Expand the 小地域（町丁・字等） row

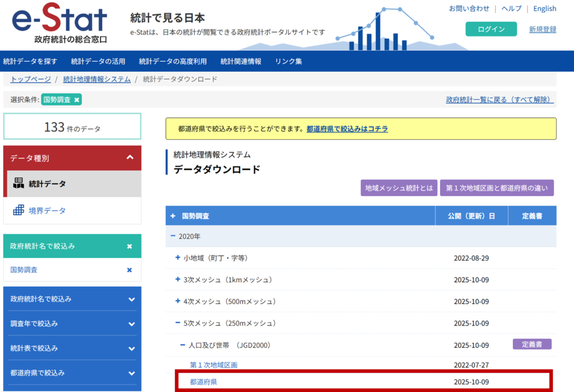point(178,258)
